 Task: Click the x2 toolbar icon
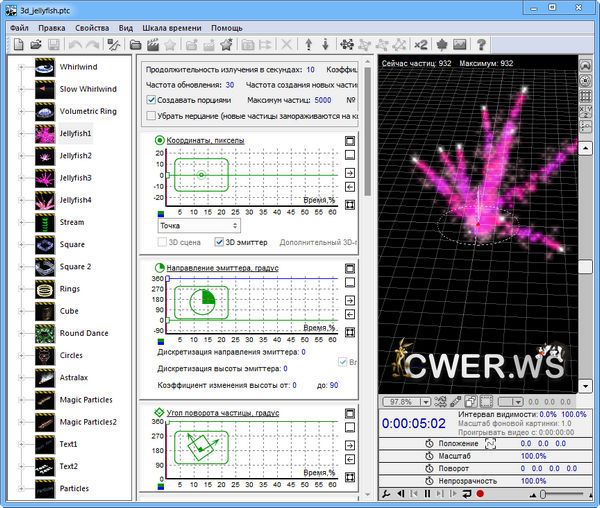pos(420,45)
